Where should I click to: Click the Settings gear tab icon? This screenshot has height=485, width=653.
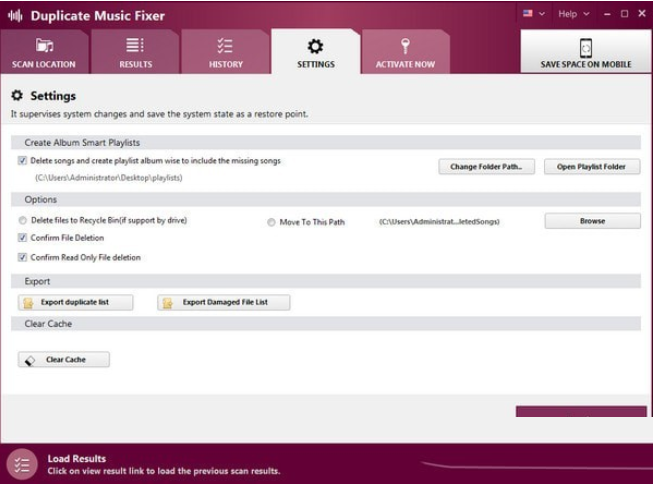315,46
